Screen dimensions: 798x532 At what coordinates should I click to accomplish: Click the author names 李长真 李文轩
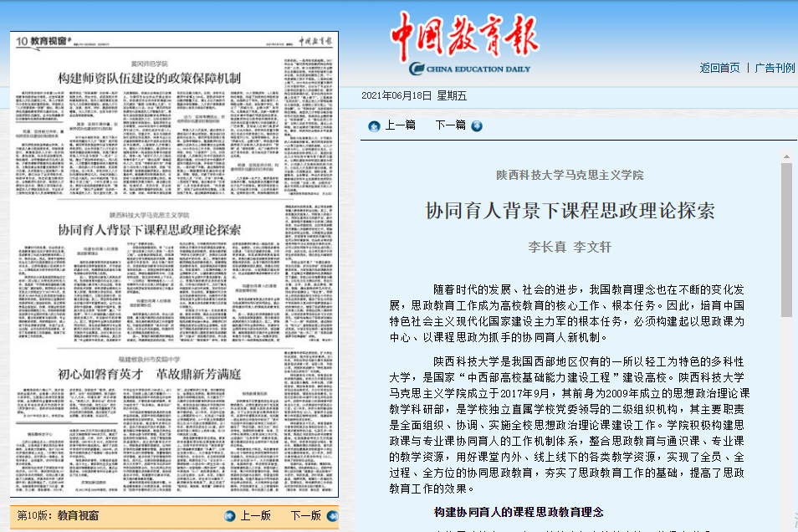point(570,248)
